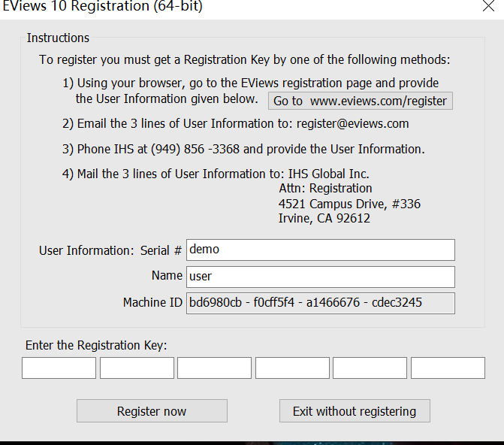Click the register@eviews.com email address text

(x=352, y=123)
